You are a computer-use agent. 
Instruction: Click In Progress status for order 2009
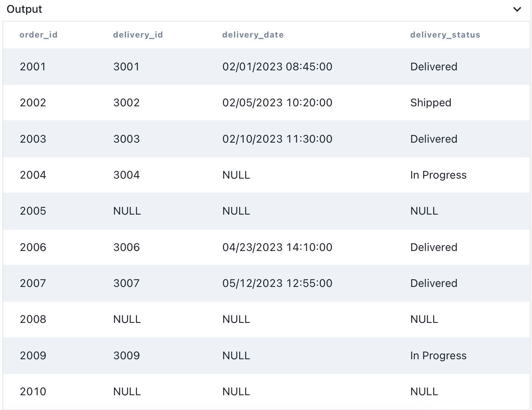click(438, 356)
